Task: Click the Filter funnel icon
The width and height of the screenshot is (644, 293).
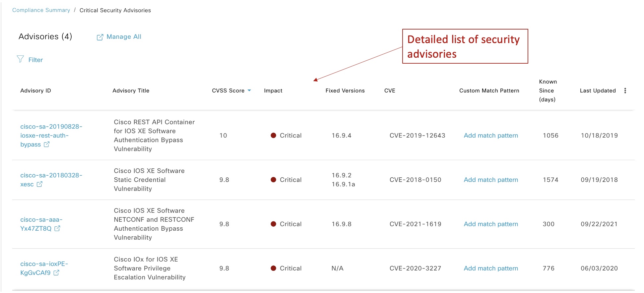Action: click(x=20, y=59)
